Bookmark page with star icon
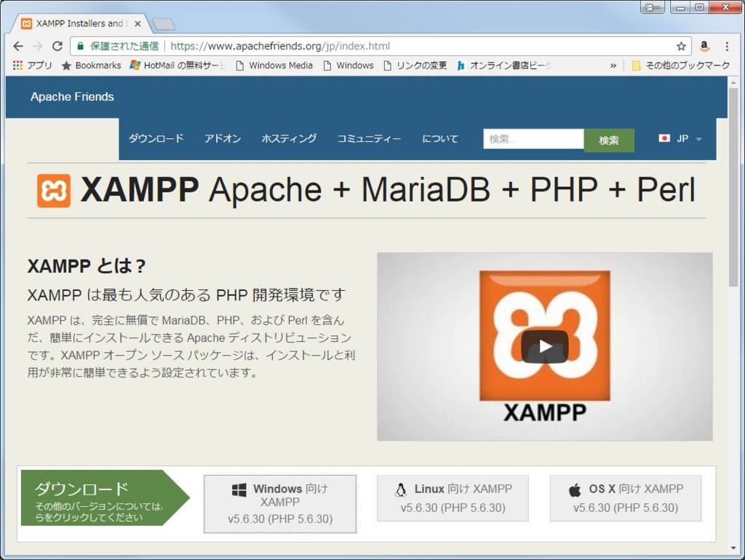 (681, 46)
